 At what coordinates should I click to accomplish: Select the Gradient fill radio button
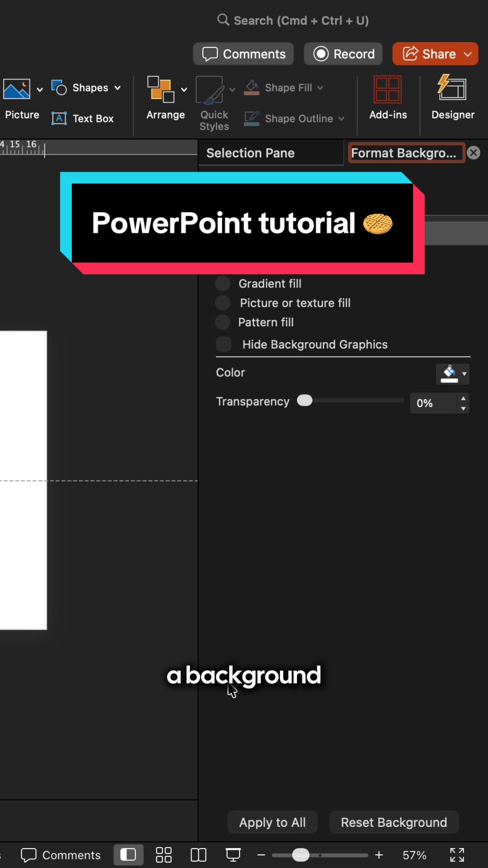pos(222,283)
